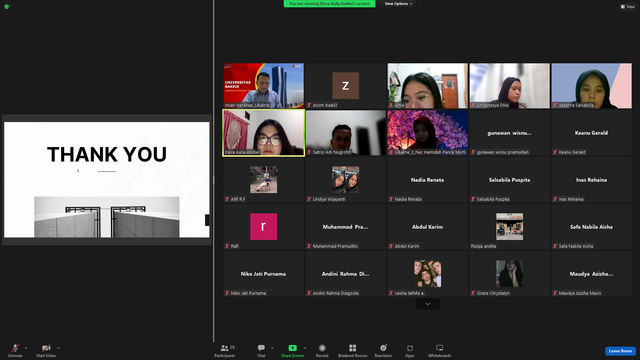640x360 pixels.
Task: Expand video options arrow next to Start Video
Action: tap(58, 348)
